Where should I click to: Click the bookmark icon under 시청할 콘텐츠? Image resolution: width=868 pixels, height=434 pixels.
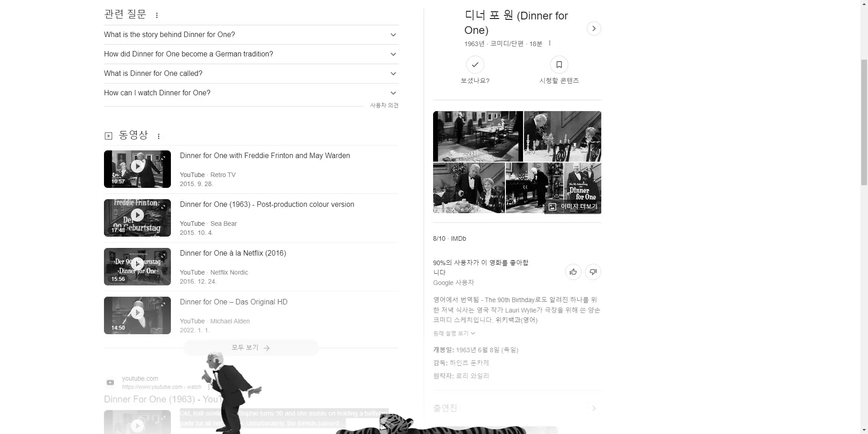pyautogui.click(x=559, y=65)
